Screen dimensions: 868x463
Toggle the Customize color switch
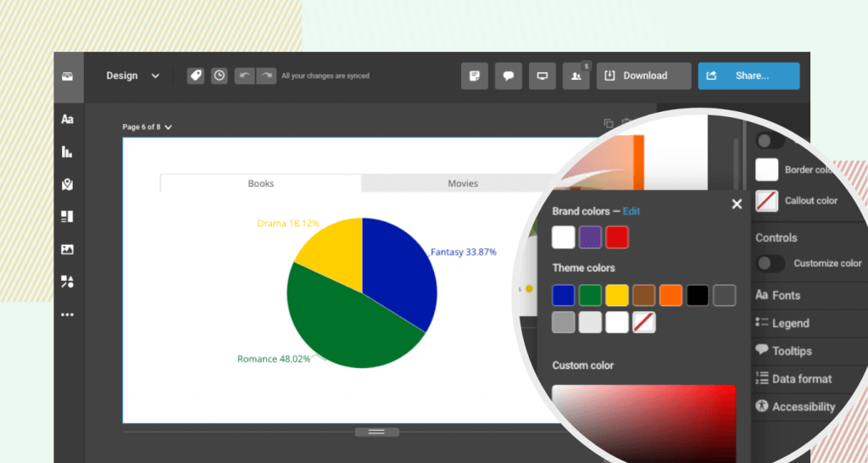click(x=771, y=263)
